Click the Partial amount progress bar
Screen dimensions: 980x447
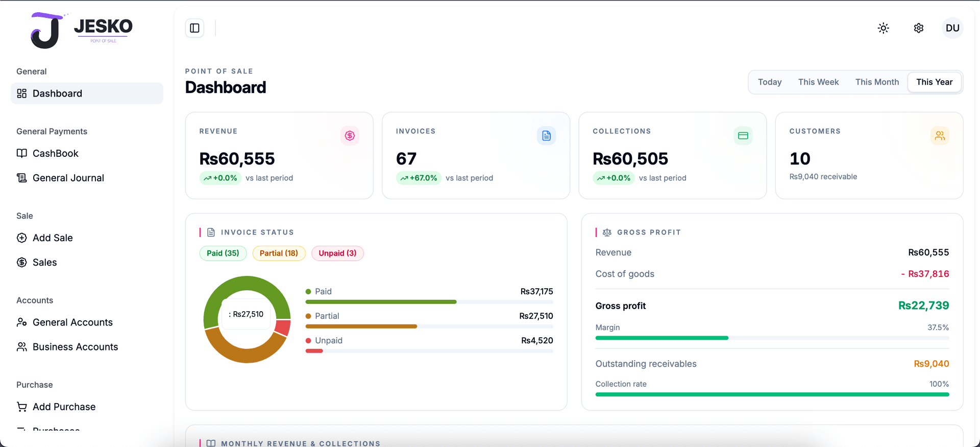click(x=429, y=326)
